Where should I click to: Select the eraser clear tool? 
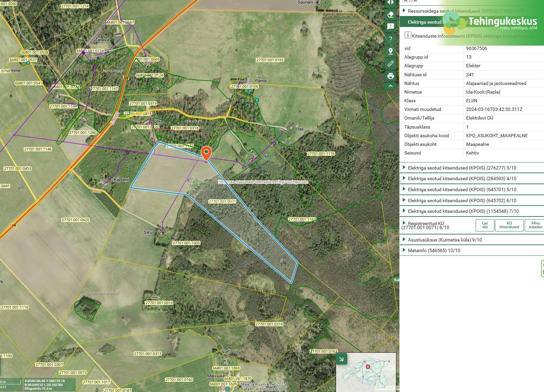391,15
